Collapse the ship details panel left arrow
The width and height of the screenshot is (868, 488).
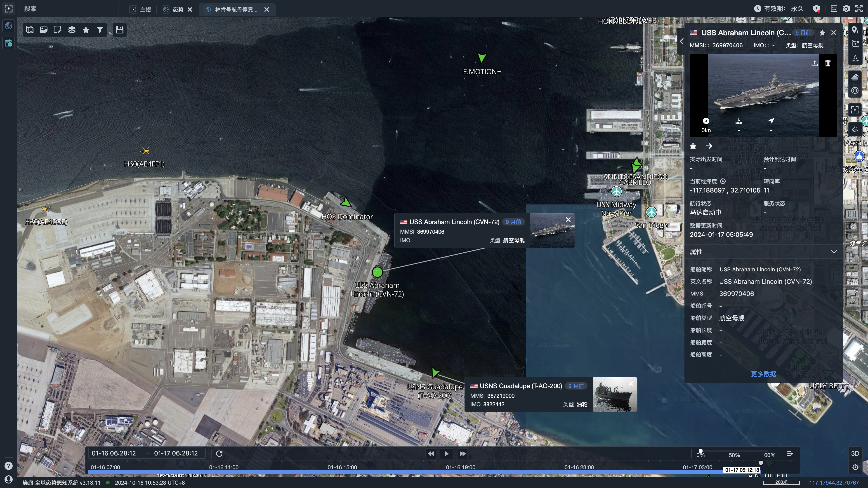pos(682,41)
